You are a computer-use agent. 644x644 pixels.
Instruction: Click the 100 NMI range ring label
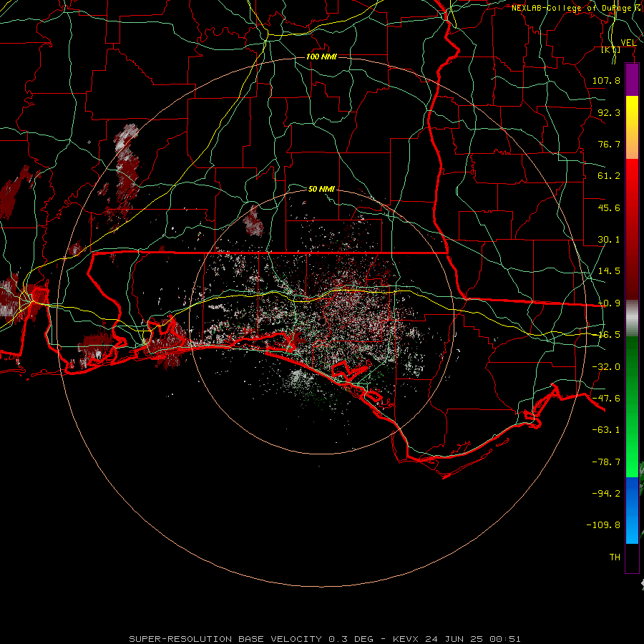(x=321, y=57)
